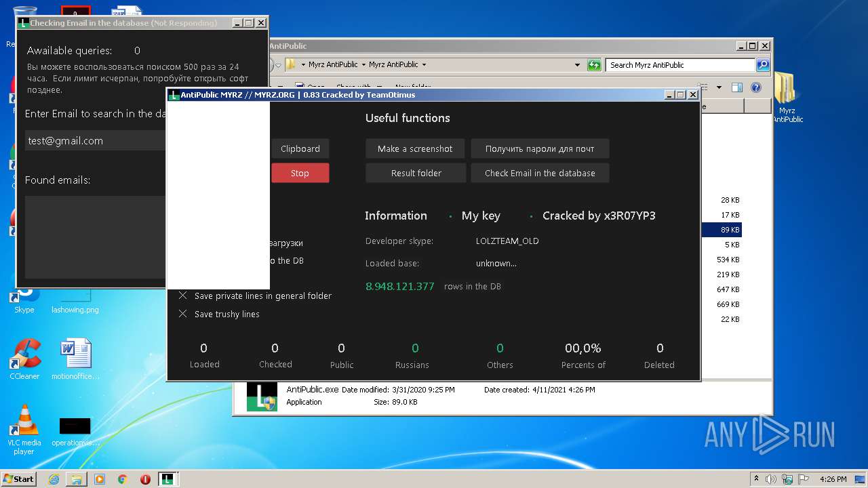Click the AntiPublic taskbar icon
The width and height of the screenshot is (868, 488).
pos(168,479)
